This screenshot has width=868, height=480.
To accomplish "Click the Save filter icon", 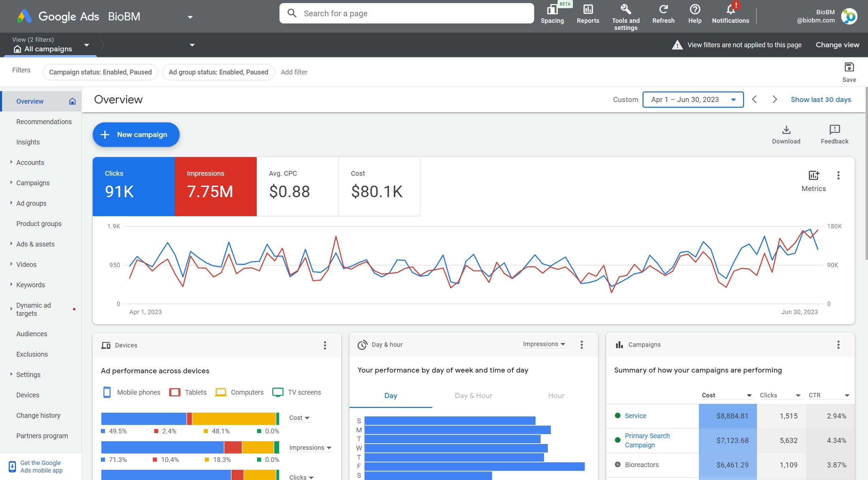I will pos(849,67).
